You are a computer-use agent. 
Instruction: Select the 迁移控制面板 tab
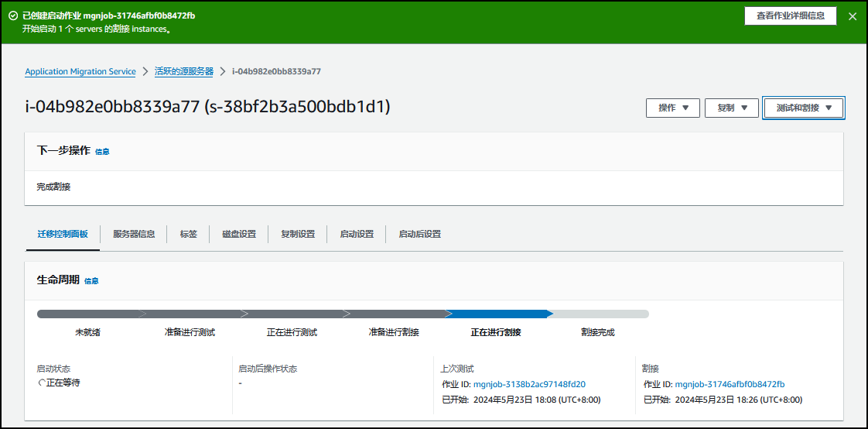click(63, 234)
